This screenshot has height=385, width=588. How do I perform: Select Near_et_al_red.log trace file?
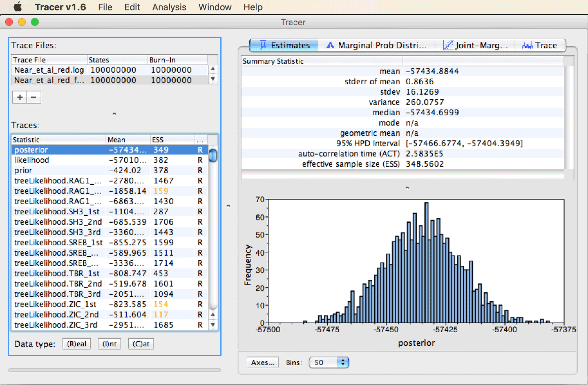[x=110, y=70]
